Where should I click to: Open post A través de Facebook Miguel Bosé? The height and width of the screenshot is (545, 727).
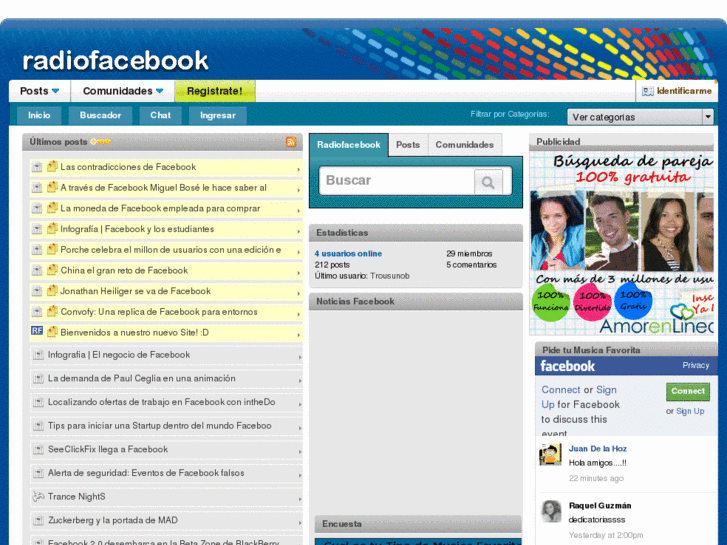tap(163, 188)
